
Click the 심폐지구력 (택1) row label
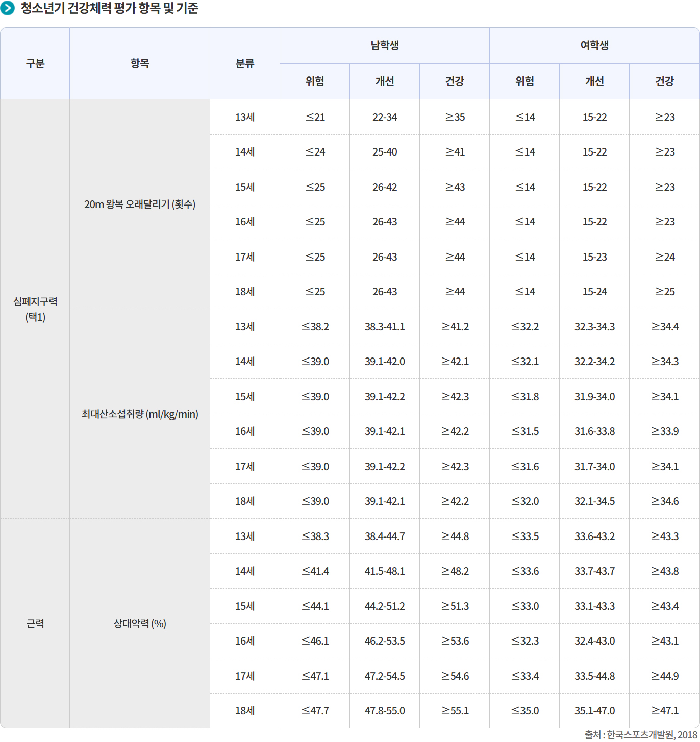click(35, 308)
